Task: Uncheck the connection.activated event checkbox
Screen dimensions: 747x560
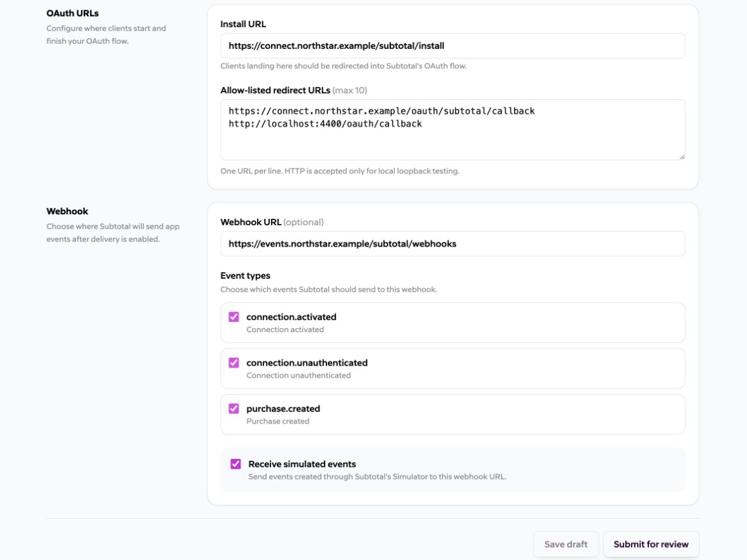Action: pos(233,317)
